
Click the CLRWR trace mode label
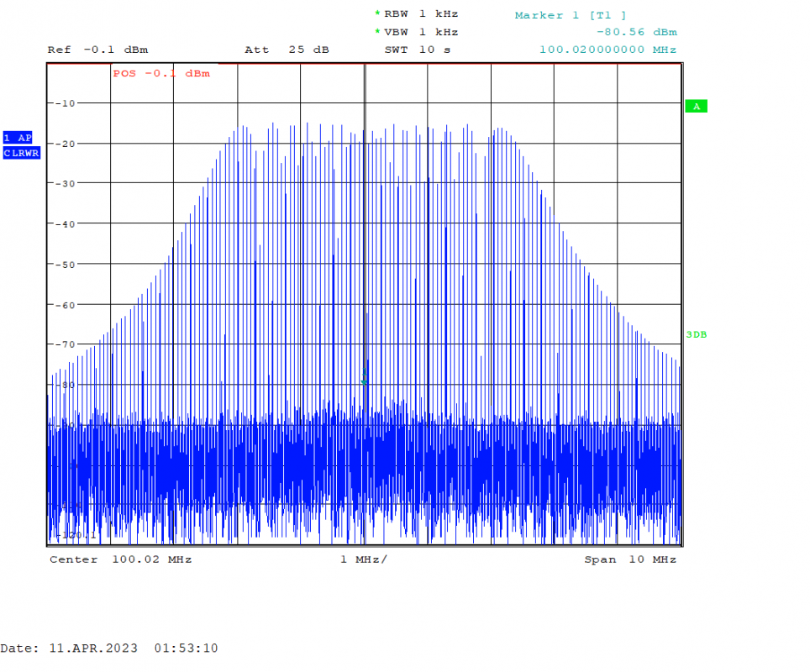pyautogui.click(x=21, y=153)
